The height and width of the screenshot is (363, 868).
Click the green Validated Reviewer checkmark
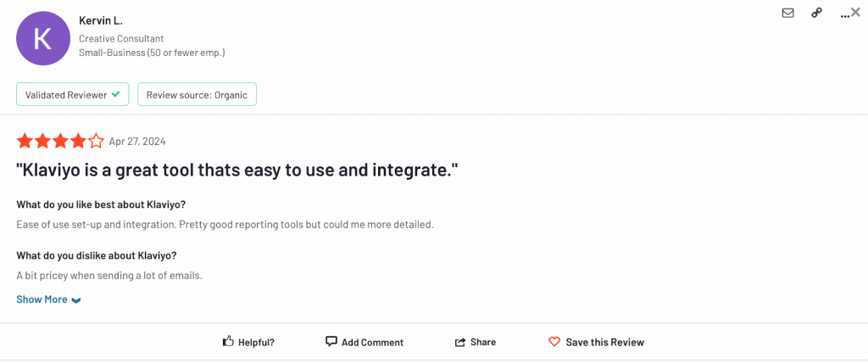click(x=116, y=94)
